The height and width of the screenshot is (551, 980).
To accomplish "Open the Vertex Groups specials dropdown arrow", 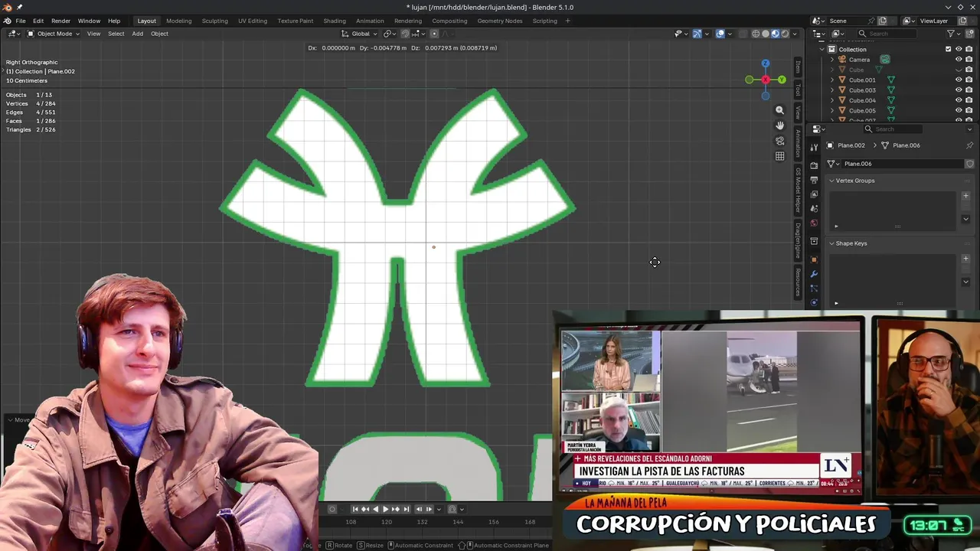I will coord(965,219).
